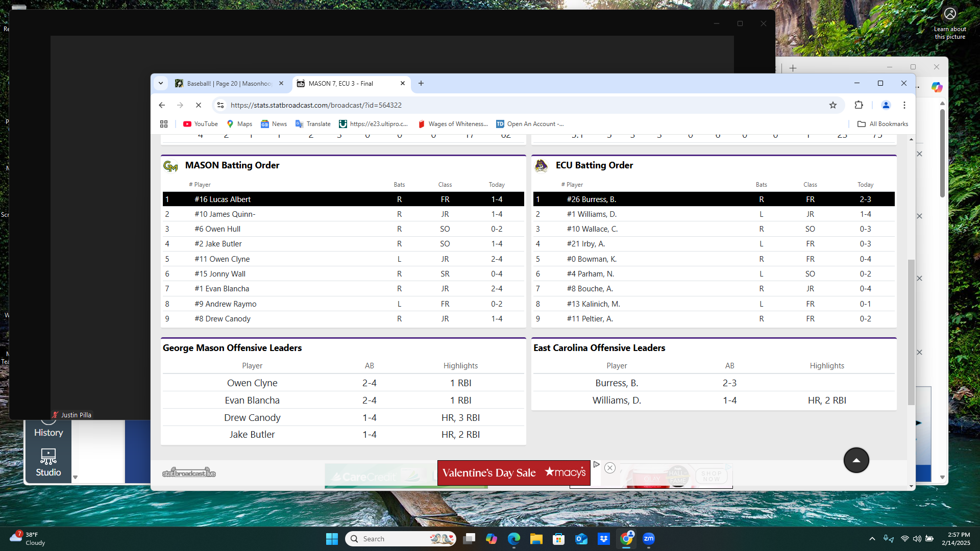Open Task View on the taskbar
The image size is (980, 551).
click(x=469, y=539)
